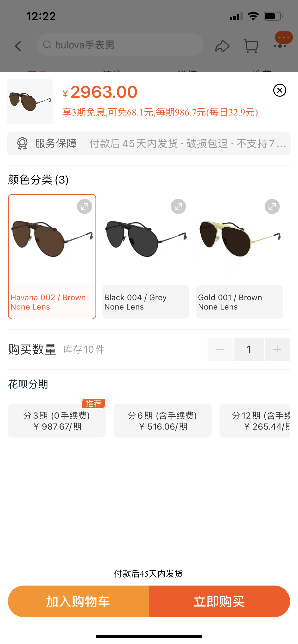
Task: Tap the bulova手表男 search field
Action: [x=120, y=45]
